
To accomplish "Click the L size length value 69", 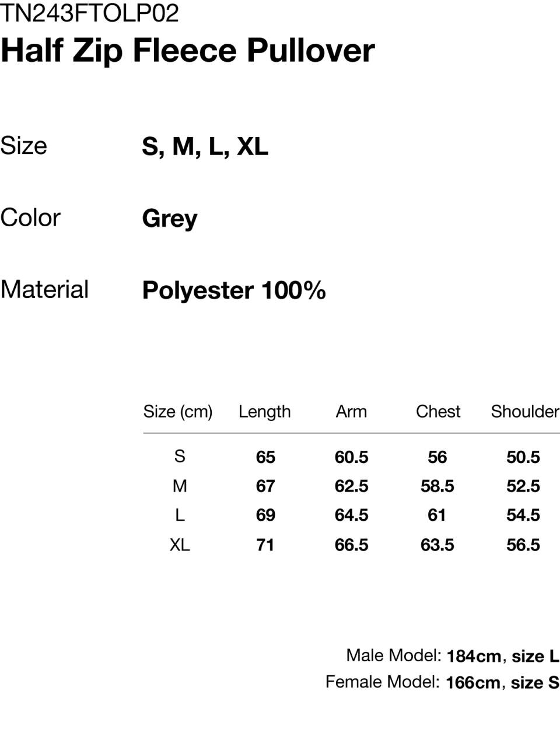I will pyautogui.click(x=265, y=515).
